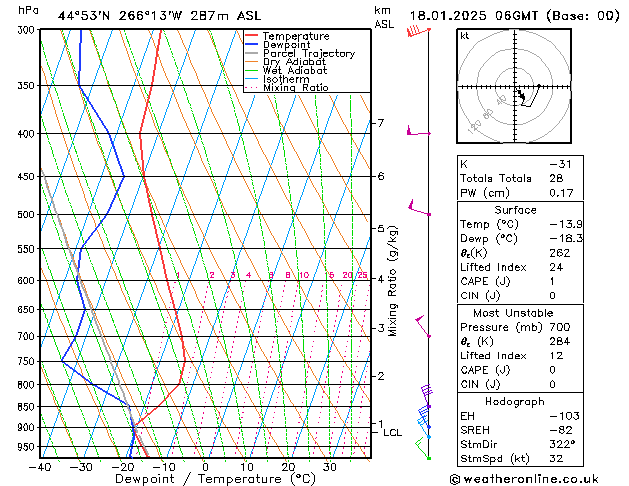Click the LCL label

[392, 433]
